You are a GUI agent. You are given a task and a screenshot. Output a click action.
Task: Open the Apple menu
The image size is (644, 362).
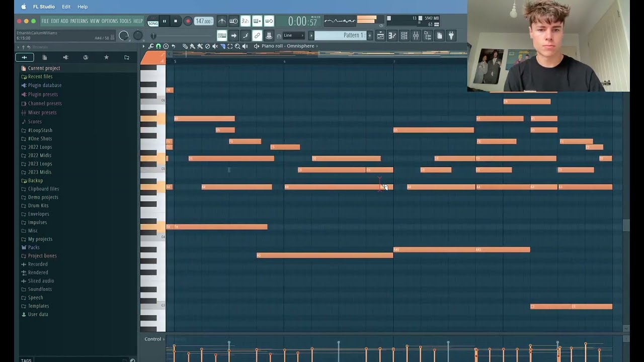click(23, 7)
